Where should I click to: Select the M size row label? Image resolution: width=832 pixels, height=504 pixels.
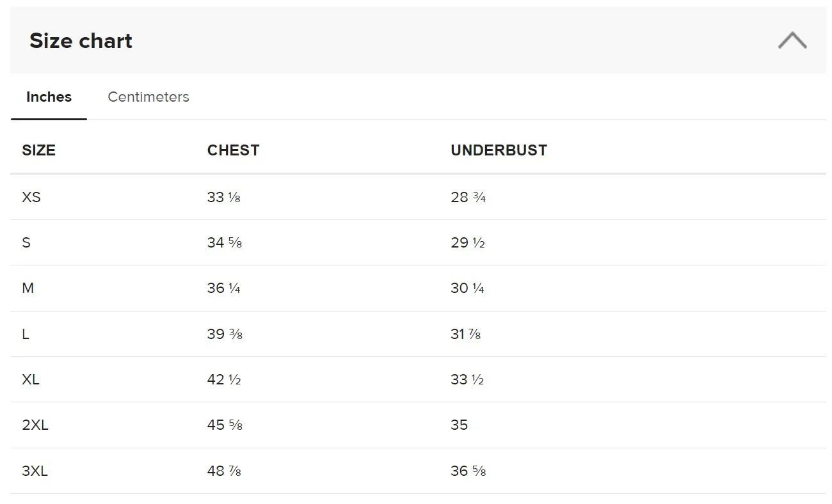pos(28,288)
